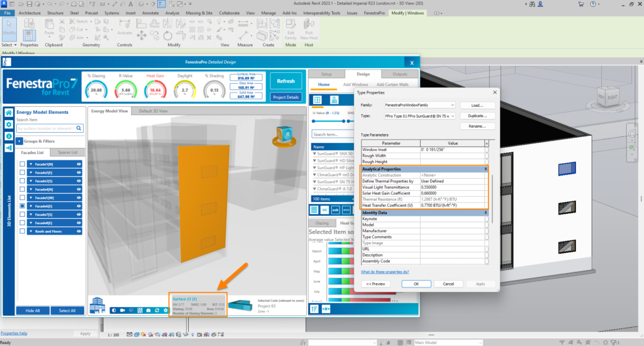Open the settings gear in FenestraPro sidebar

point(9,124)
